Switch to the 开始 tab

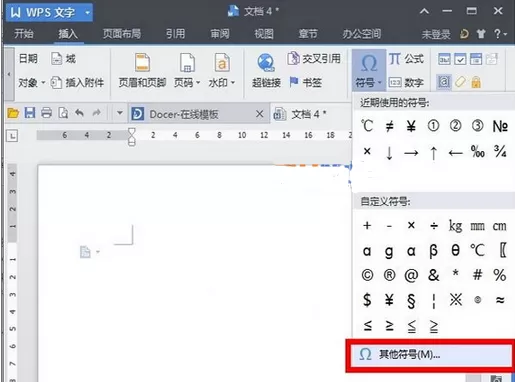tap(24, 34)
